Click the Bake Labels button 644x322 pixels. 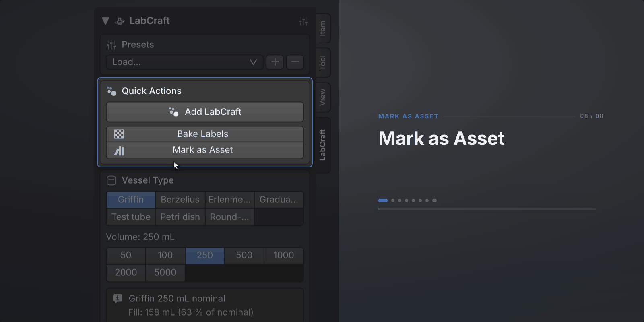click(205, 134)
